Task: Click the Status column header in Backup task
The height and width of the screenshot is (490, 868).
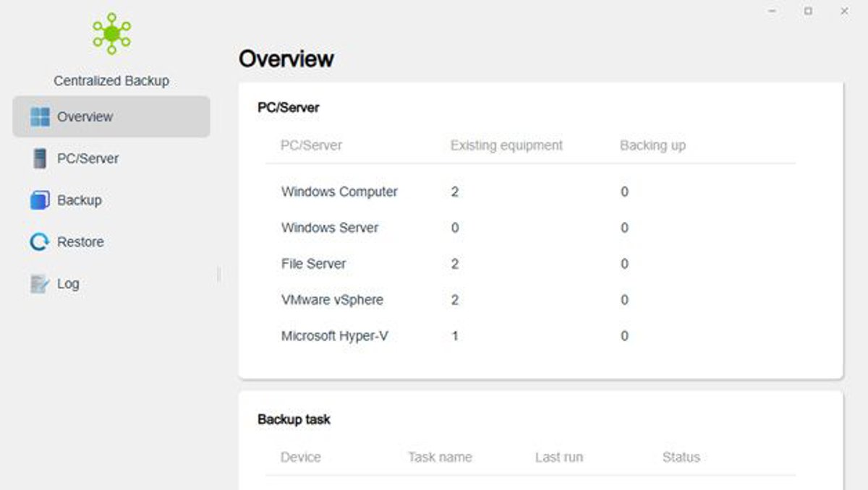Action: pos(681,457)
